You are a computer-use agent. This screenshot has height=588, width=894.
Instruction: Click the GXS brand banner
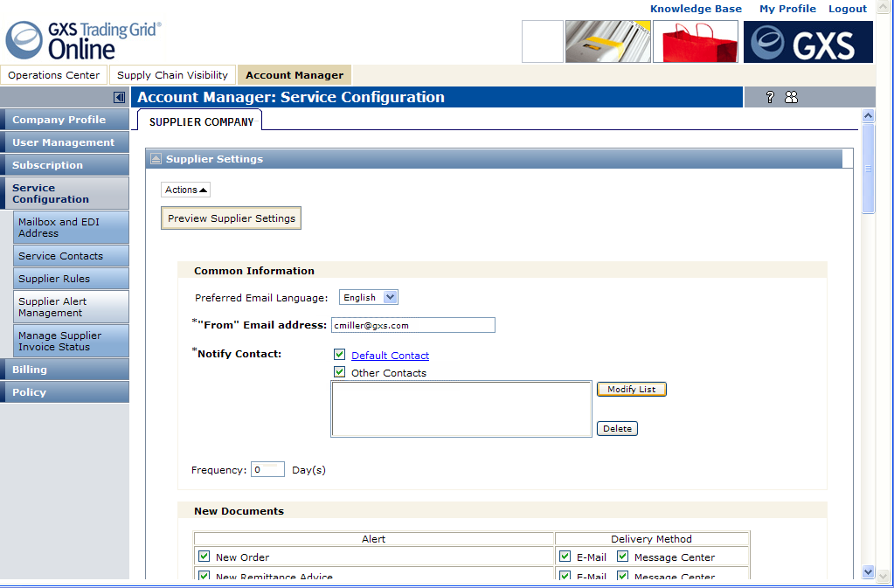[807, 42]
